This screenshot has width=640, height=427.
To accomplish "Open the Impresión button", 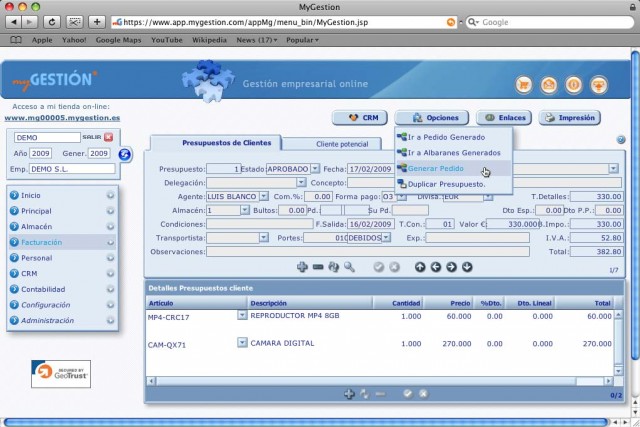I will (570, 118).
